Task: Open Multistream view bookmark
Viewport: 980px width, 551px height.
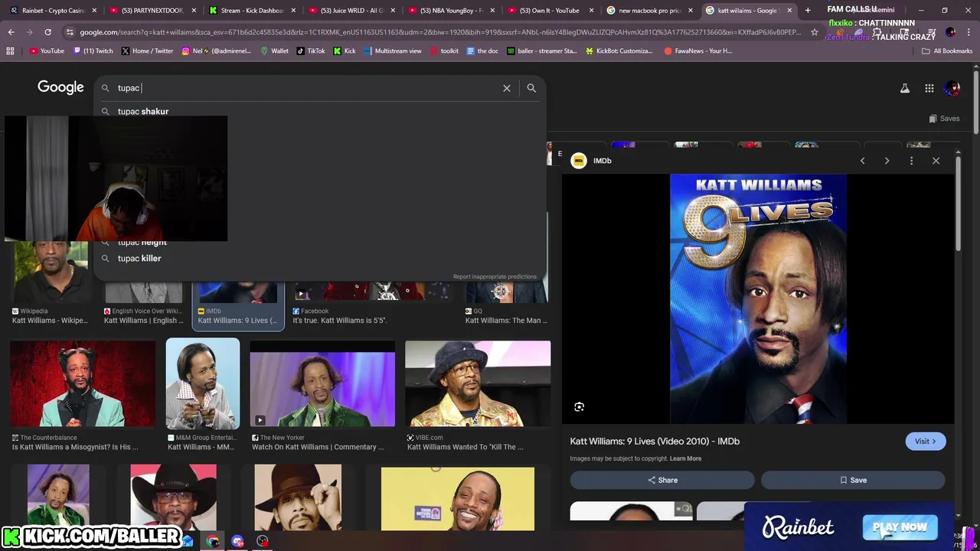Action: [392, 51]
